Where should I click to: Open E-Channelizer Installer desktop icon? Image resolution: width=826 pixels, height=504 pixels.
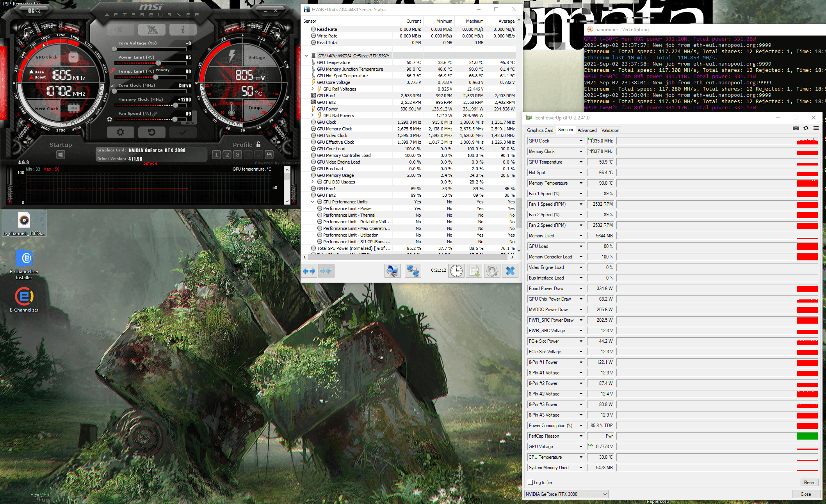pos(24,265)
